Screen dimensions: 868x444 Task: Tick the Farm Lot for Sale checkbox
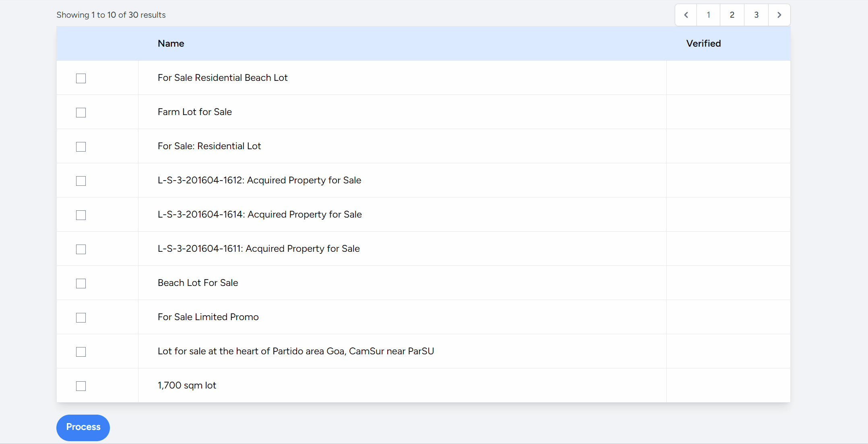tap(81, 113)
